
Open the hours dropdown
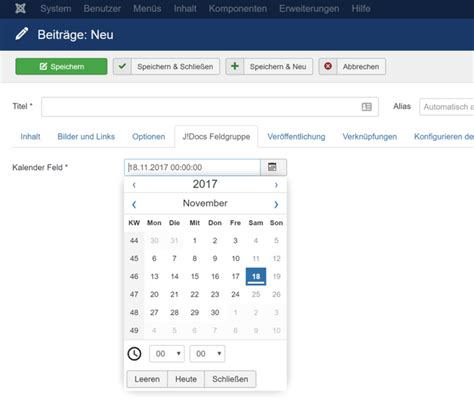click(x=167, y=354)
